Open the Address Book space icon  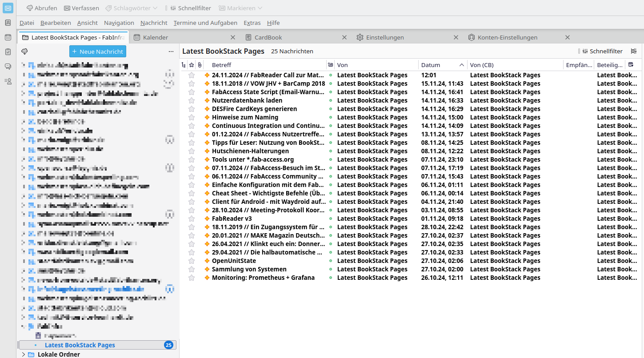(8, 23)
